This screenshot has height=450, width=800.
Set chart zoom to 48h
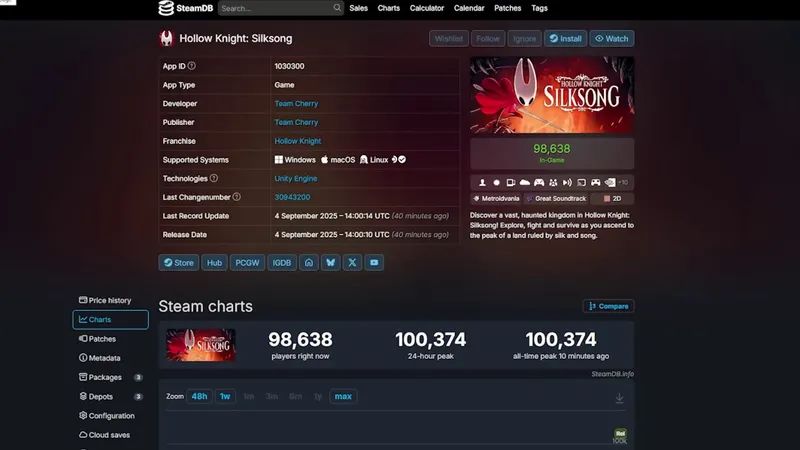(199, 396)
